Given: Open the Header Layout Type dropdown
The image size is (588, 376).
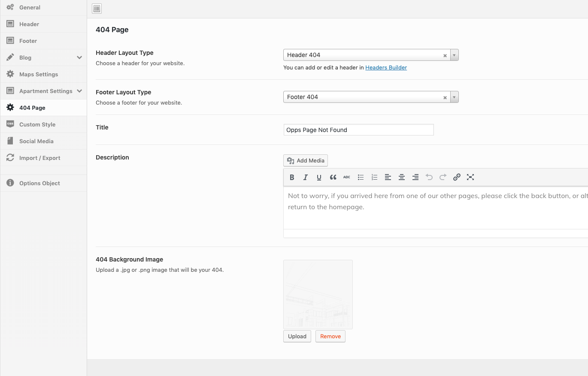Looking at the screenshot, I should (x=454, y=55).
